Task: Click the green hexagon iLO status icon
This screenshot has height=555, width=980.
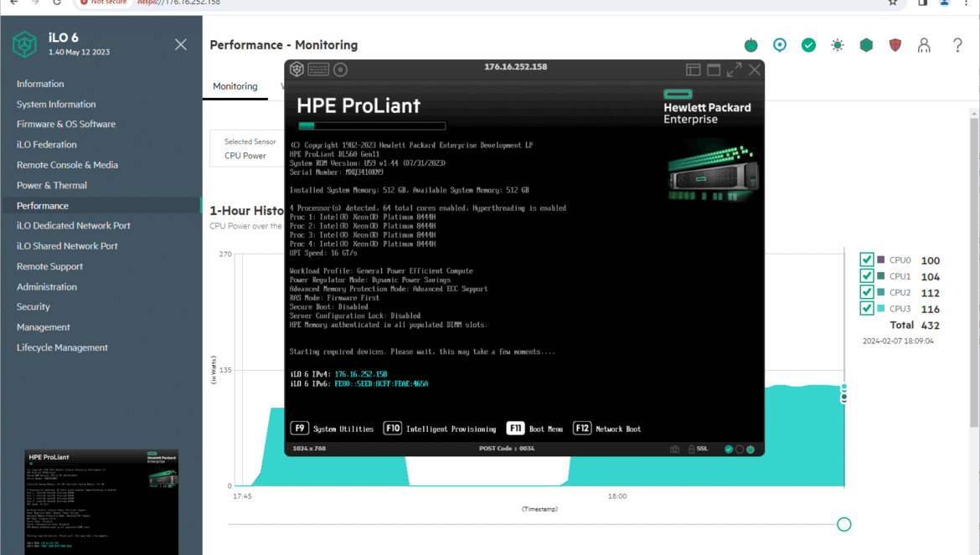Action: click(x=866, y=45)
